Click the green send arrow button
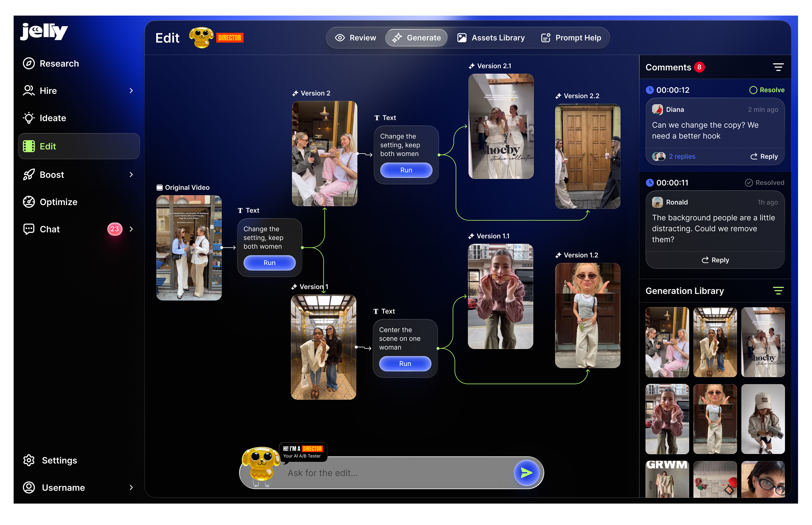This screenshot has height=525, width=812. click(x=526, y=473)
